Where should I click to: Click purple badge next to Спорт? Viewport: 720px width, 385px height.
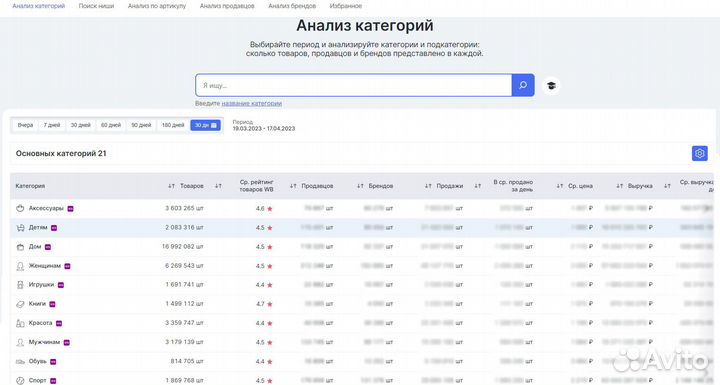(53, 381)
